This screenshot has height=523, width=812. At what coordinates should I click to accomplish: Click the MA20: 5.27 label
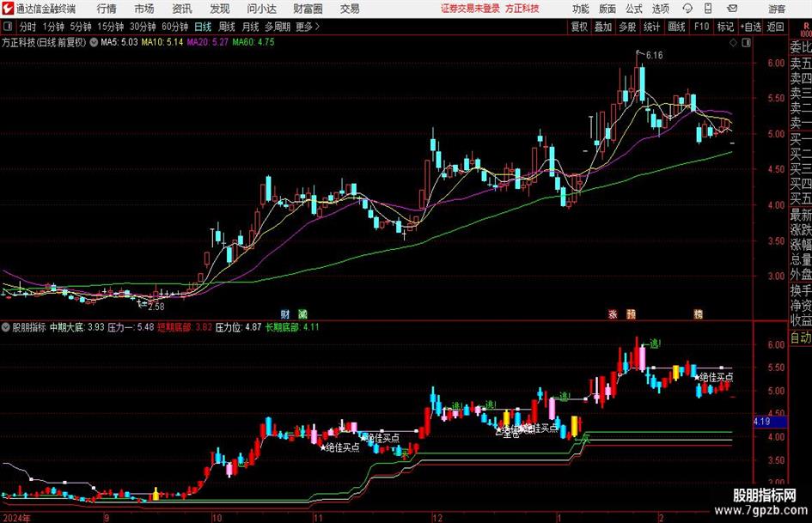[x=207, y=42]
